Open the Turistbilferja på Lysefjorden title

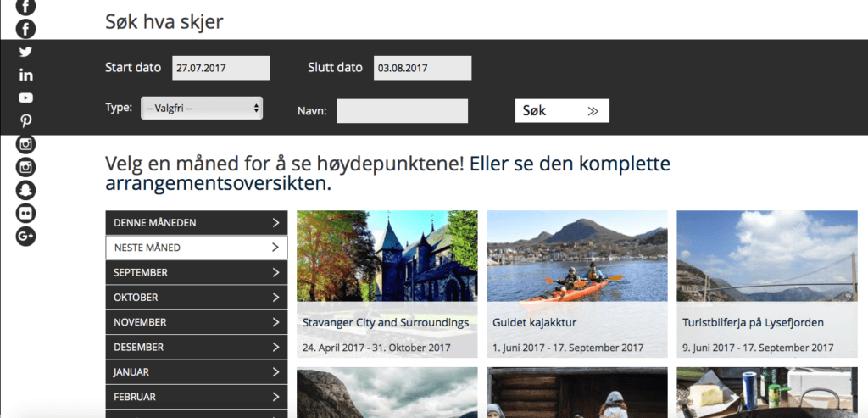[753, 322]
